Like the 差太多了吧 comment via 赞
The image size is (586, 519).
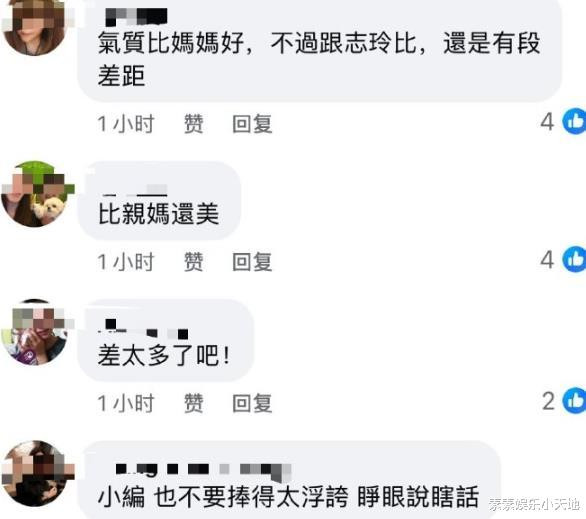[194, 403]
